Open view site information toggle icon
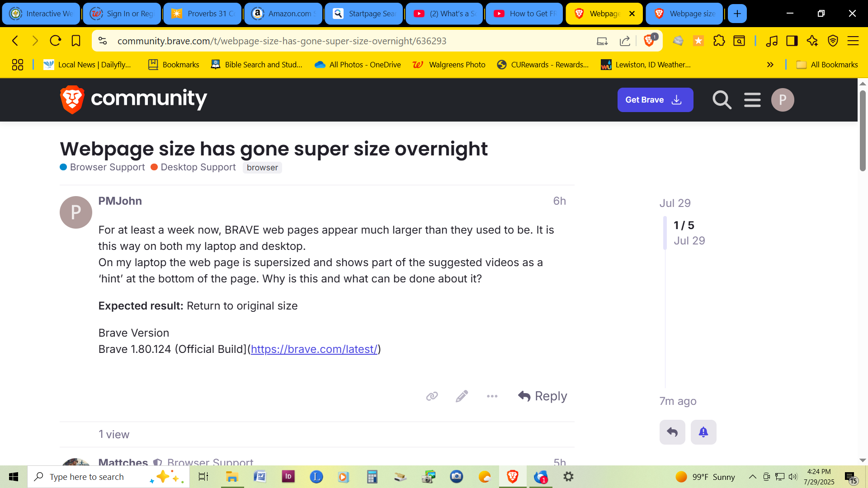Screen dimensions: 868x488 pos(103,41)
